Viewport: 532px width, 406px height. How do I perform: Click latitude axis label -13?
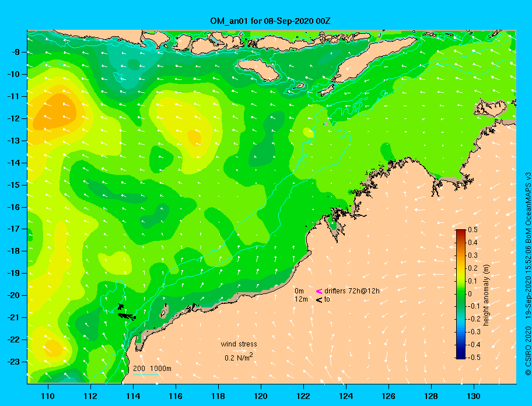point(13,141)
